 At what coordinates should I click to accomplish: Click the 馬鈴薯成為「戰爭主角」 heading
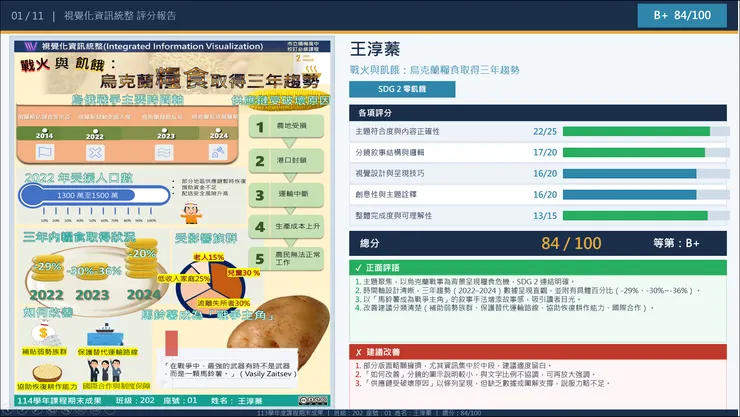[x=208, y=315]
